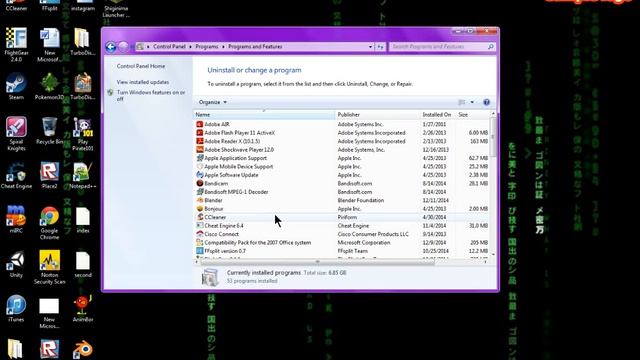The height and width of the screenshot is (360, 640).
Task: Launch the Notepad++ desktop shortcut
Action: coord(83,176)
